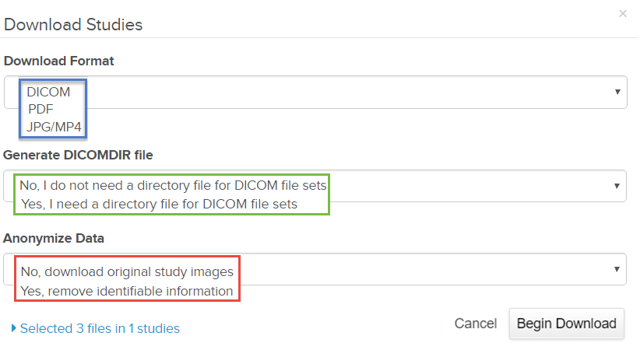Viewport: 644px width, 350px height.
Task: Select "No, download original study images"
Action: 128,272
